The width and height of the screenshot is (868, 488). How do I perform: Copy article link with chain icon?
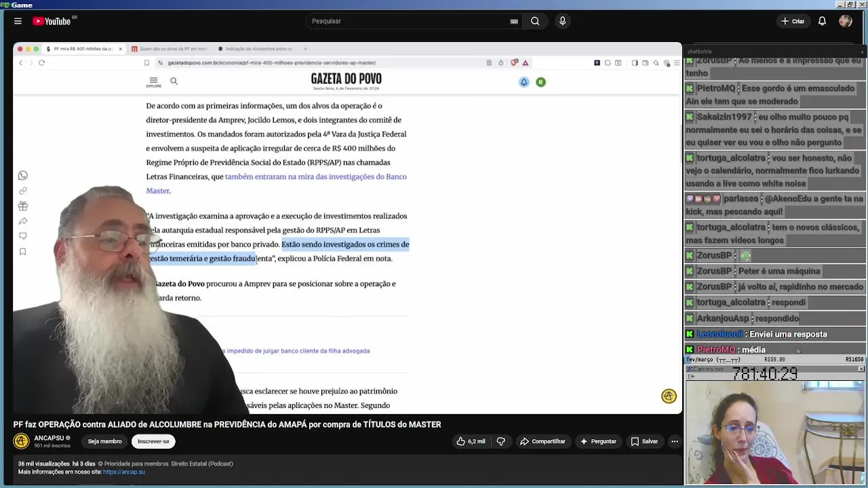pyautogui.click(x=23, y=191)
